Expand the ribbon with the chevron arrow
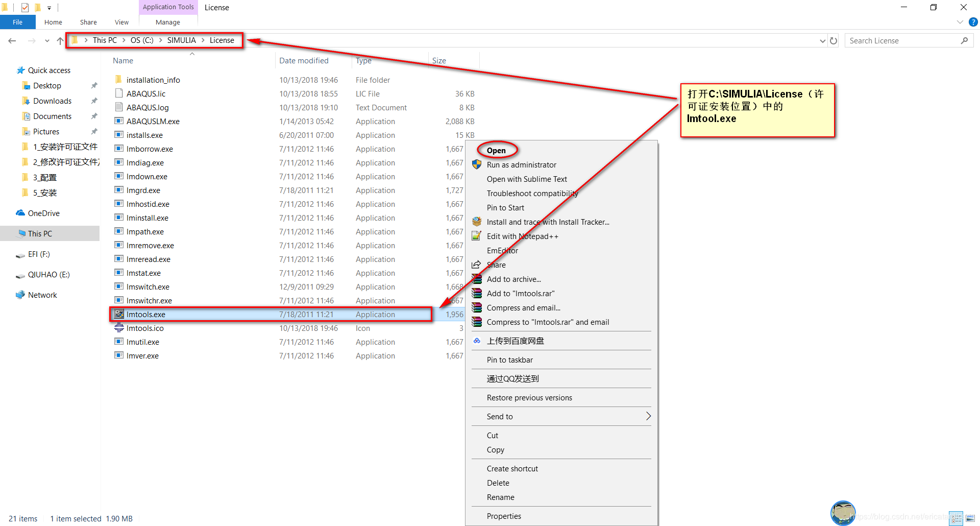Image resolution: width=980 pixels, height=526 pixels. [x=960, y=22]
